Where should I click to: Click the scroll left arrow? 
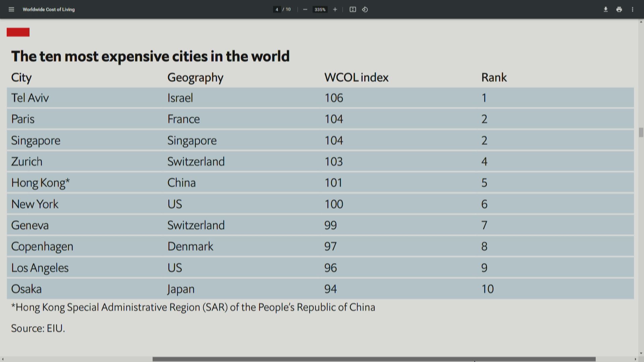click(x=3, y=359)
